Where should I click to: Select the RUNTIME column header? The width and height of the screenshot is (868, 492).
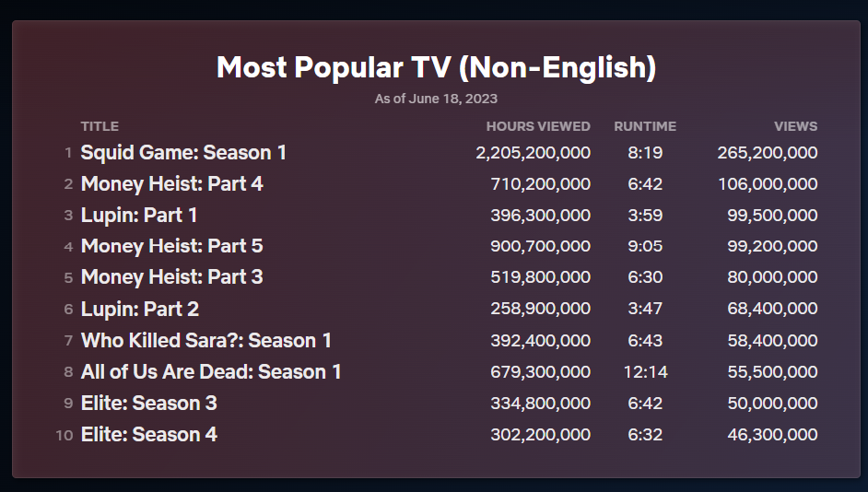point(645,126)
